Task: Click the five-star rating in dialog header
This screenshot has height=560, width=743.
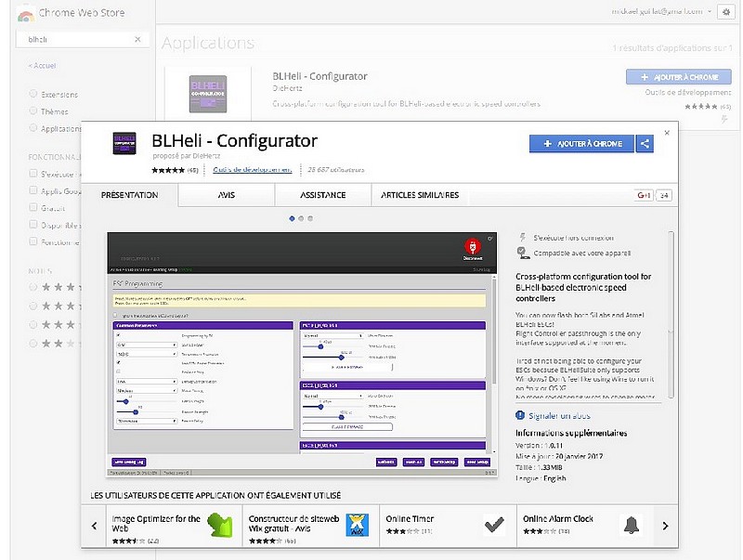Action: pyautogui.click(x=168, y=170)
